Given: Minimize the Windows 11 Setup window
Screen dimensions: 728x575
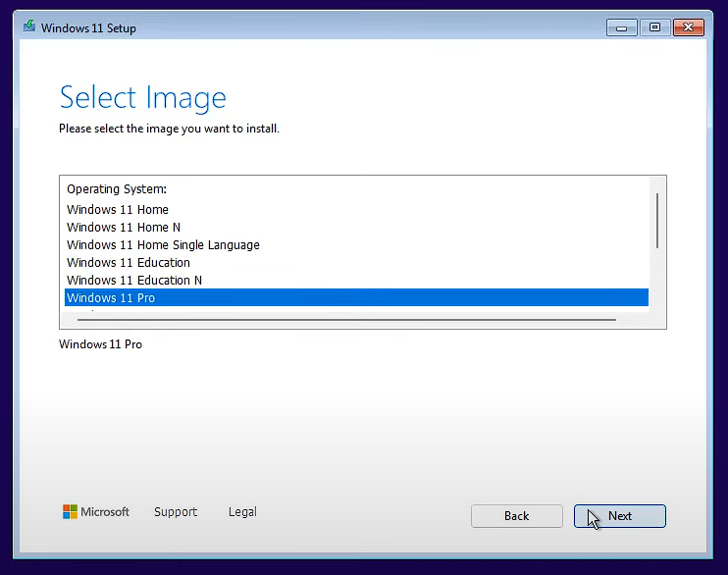Looking at the screenshot, I should point(621,27).
